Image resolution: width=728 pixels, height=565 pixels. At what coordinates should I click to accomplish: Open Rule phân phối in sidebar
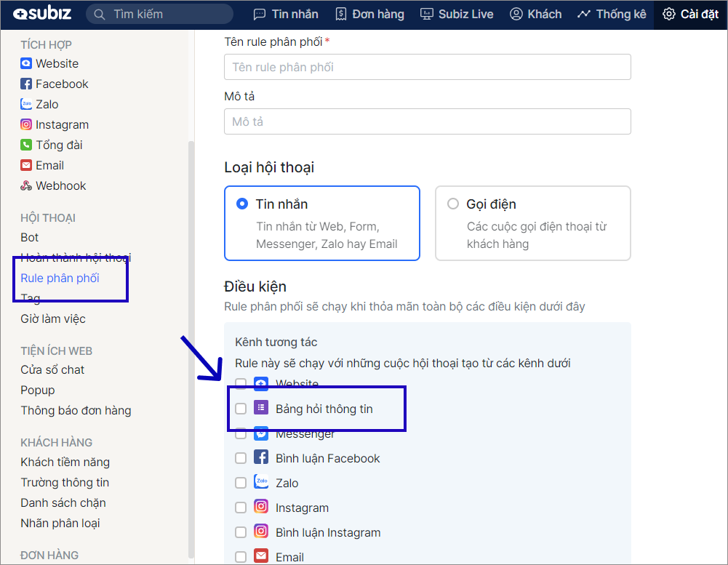60,279
